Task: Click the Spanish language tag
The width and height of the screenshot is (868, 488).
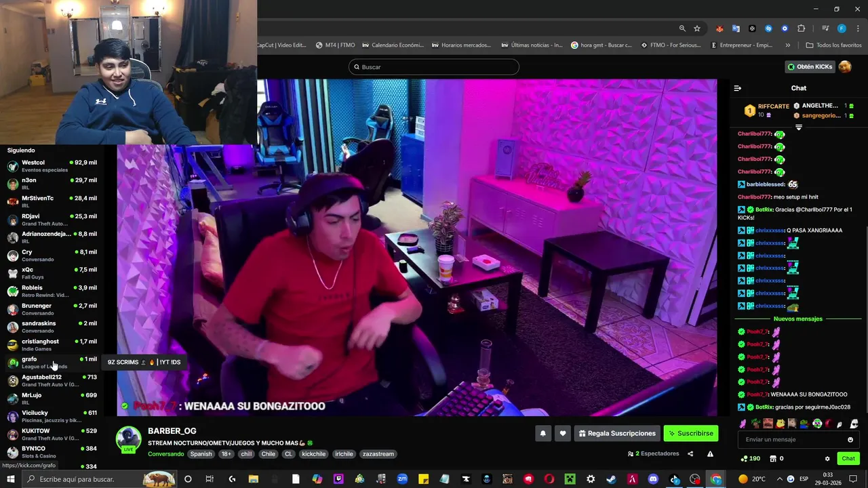Action: tap(201, 454)
